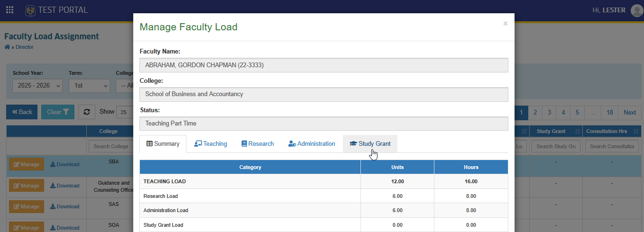Click the Search Consultation input field
Image resolution: width=644 pixels, height=232 pixels.
[x=612, y=146]
